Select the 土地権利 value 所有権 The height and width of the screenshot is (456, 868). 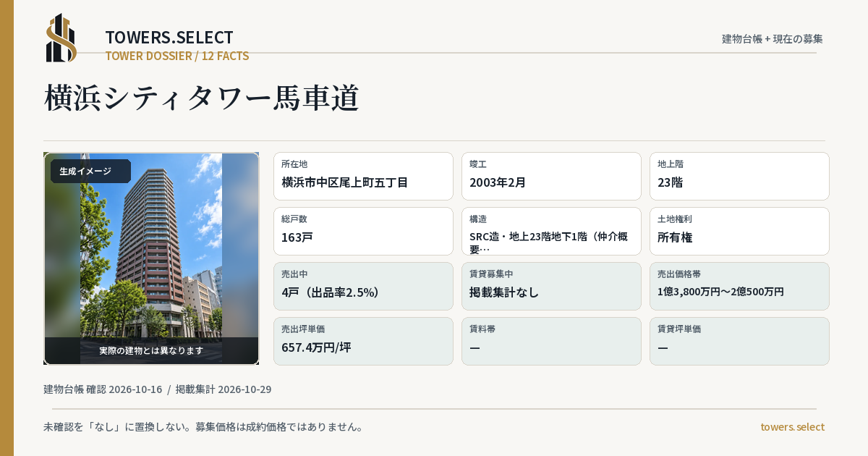click(x=676, y=237)
